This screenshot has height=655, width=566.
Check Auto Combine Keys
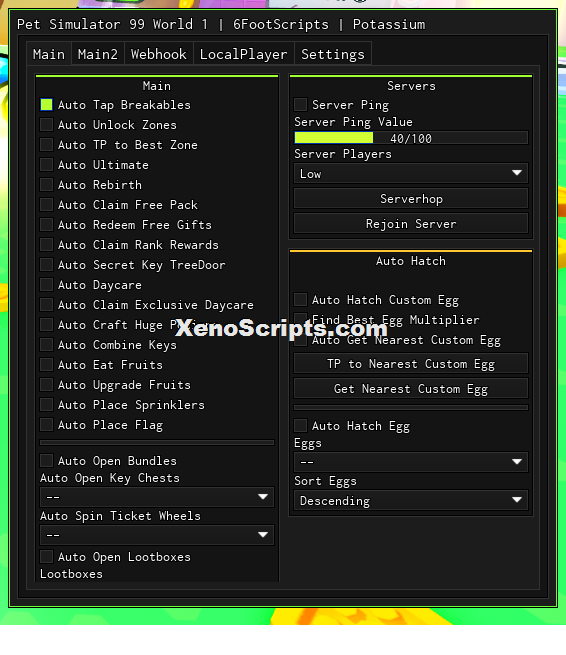pos(46,345)
